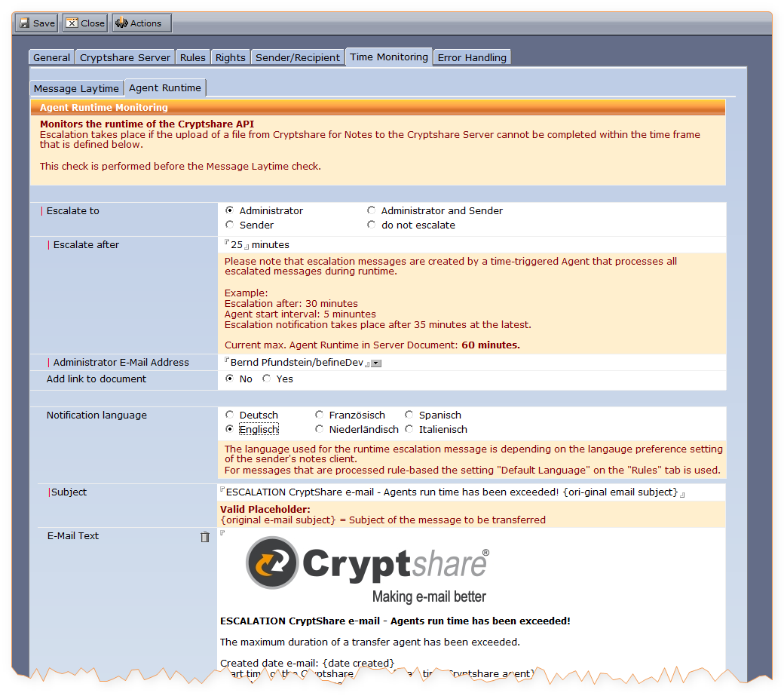
Task: Set Add link to document to Yes
Action: point(267,379)
